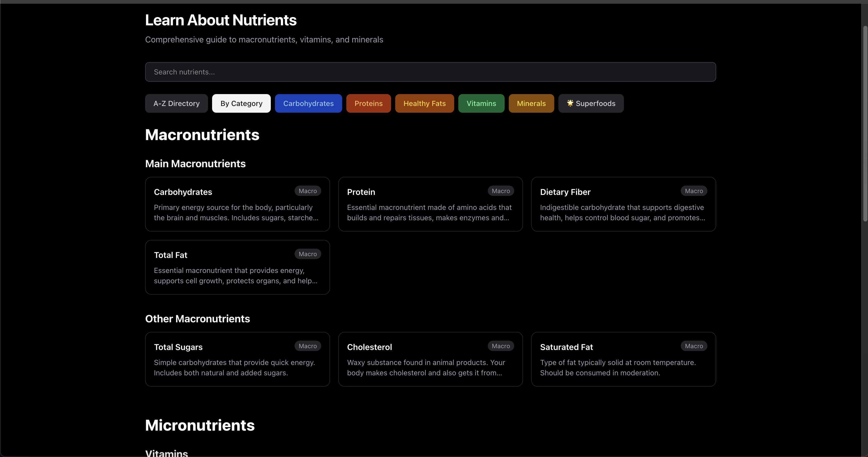Click the Macro badge on Cholesterol card
This screenshot has width=868, height=457.
click(x=501, y=346)
